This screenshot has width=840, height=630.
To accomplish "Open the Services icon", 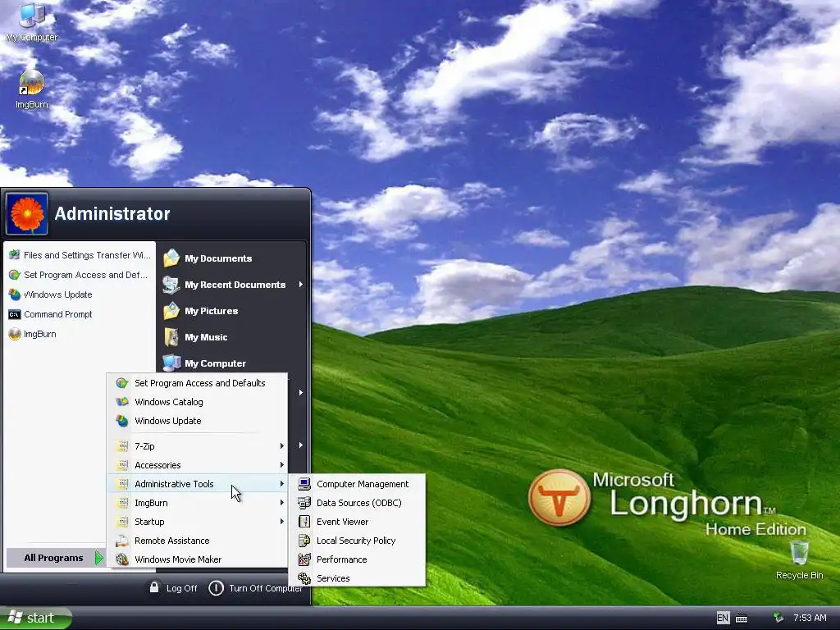I will coord(304,578).
